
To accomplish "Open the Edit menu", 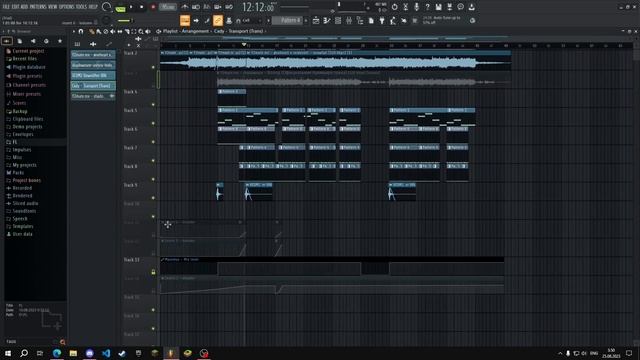I will 15,7.
